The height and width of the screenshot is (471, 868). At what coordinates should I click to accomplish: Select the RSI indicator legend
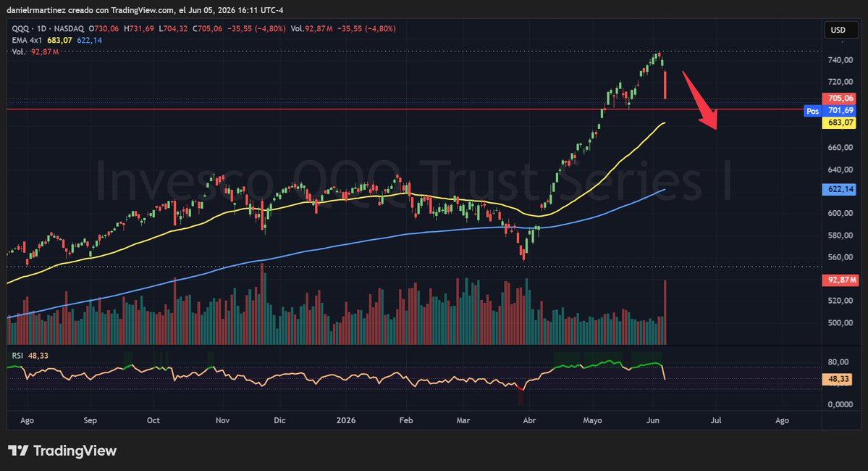tap(30, 356)
